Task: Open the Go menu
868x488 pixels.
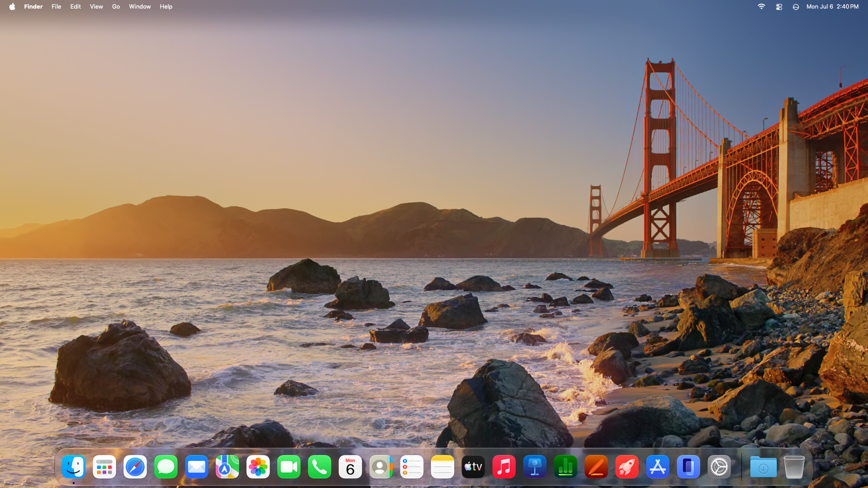Action: [116, 6]
